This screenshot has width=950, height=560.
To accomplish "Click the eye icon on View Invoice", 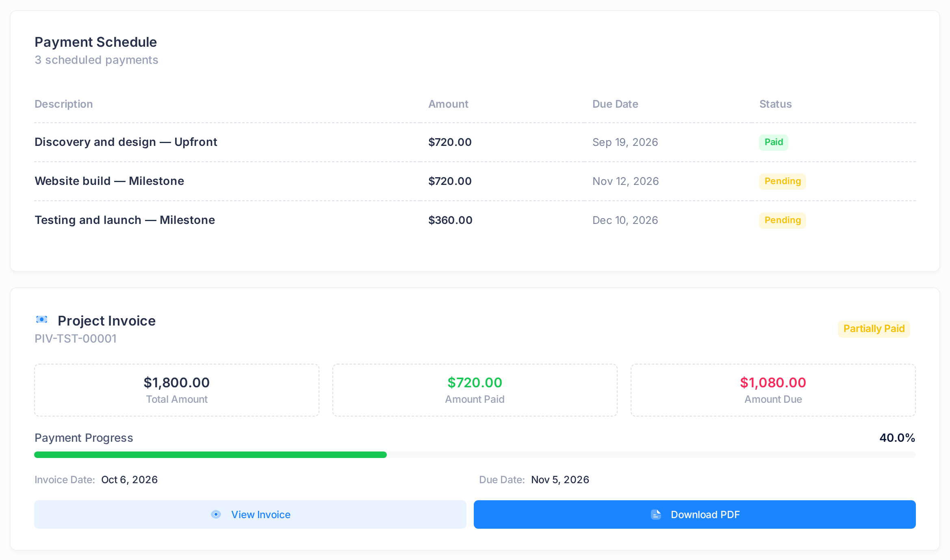I will [216, 514].
